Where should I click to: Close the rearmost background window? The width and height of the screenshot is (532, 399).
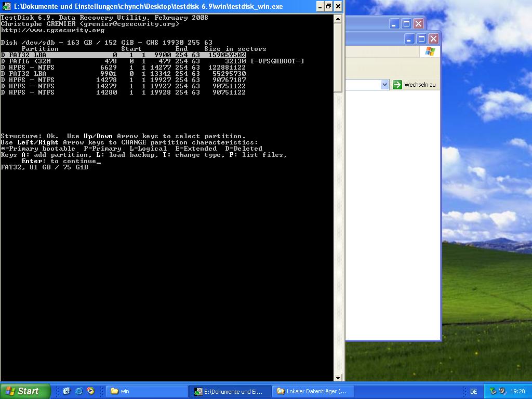(x=419, y=24)
